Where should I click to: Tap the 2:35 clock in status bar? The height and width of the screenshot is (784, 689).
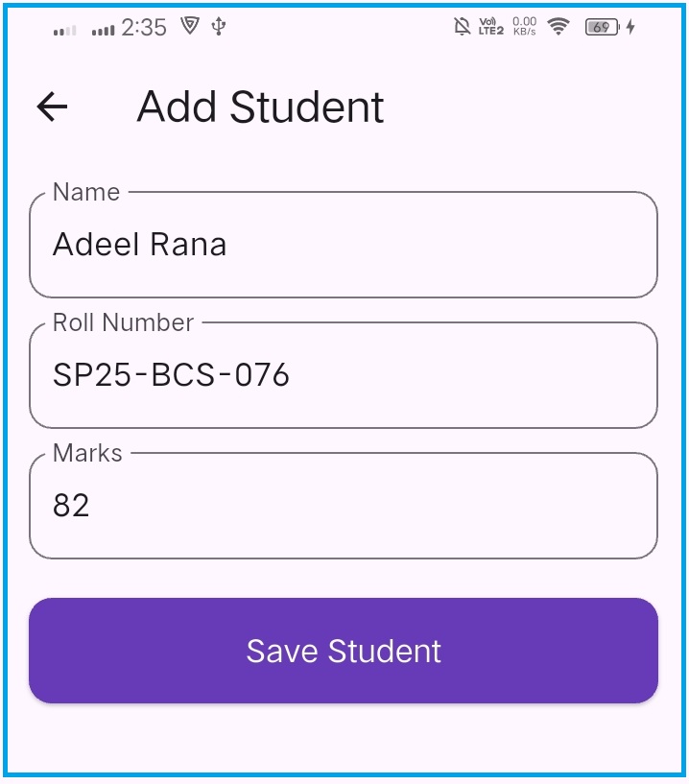144,28
